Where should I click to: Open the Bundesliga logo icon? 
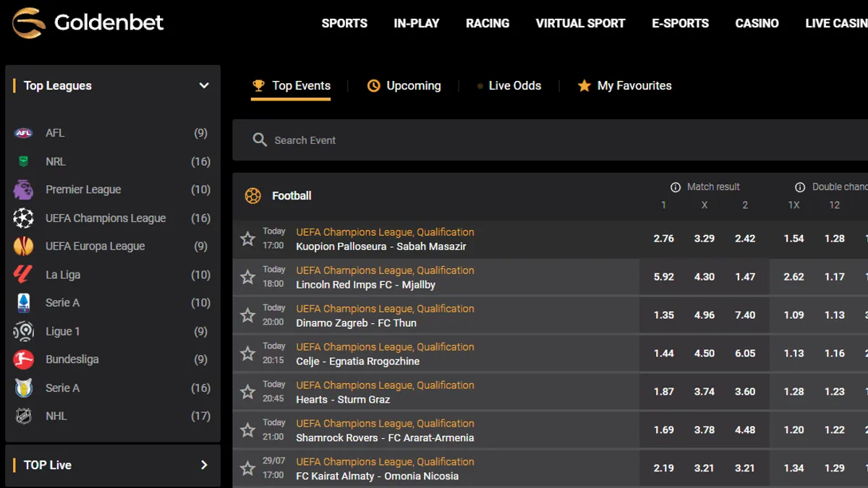pyautogui.click(x=23, y=359)
